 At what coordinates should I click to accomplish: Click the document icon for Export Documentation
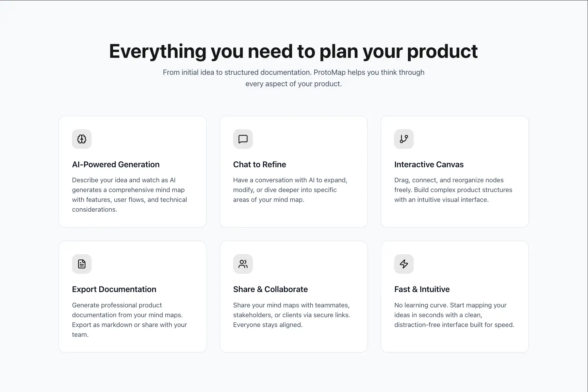[82, 264]
